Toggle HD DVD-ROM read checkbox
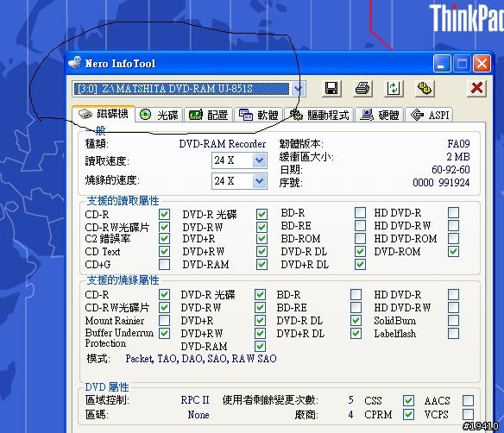Screen dimensions: 504x433 pyautogui.click(x=453, y=238)
